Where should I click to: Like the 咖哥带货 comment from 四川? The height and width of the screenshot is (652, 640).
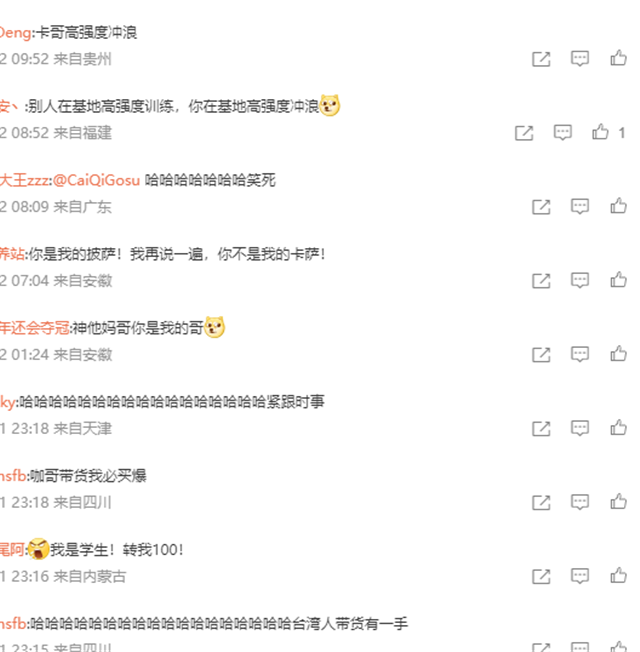point(618,502)
